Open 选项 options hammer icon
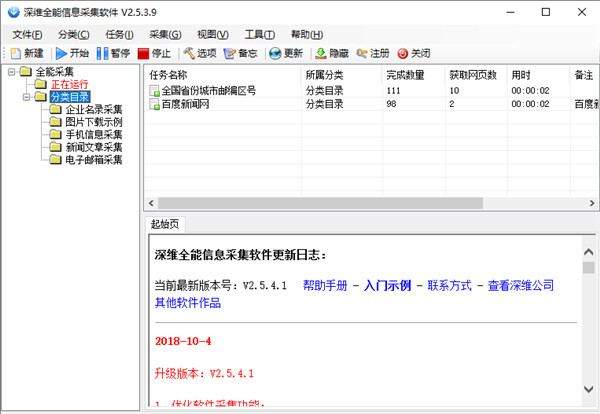Screen dimensions: 600x414 pyautogui.click(x=189, y=53)
